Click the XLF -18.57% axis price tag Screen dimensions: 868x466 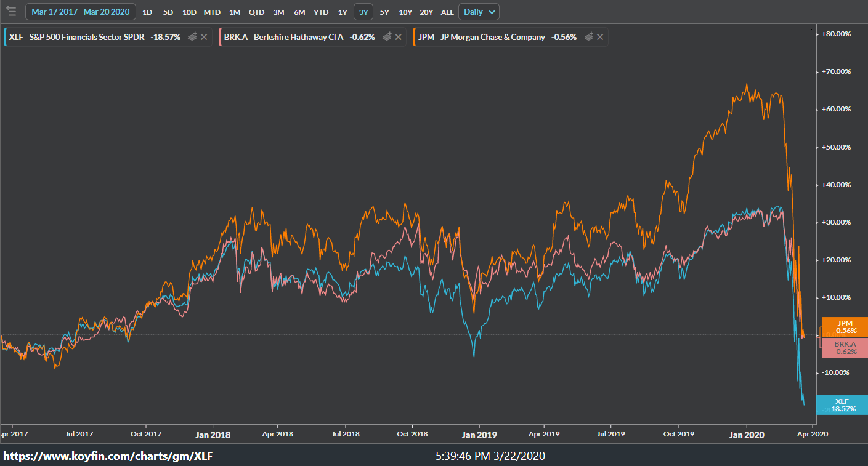coord(842,404)
